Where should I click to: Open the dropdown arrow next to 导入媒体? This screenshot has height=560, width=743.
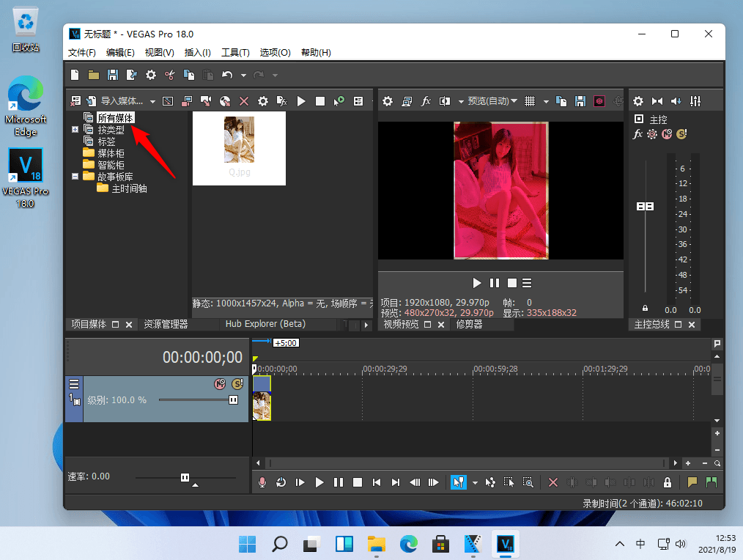[x=152, y=101]
